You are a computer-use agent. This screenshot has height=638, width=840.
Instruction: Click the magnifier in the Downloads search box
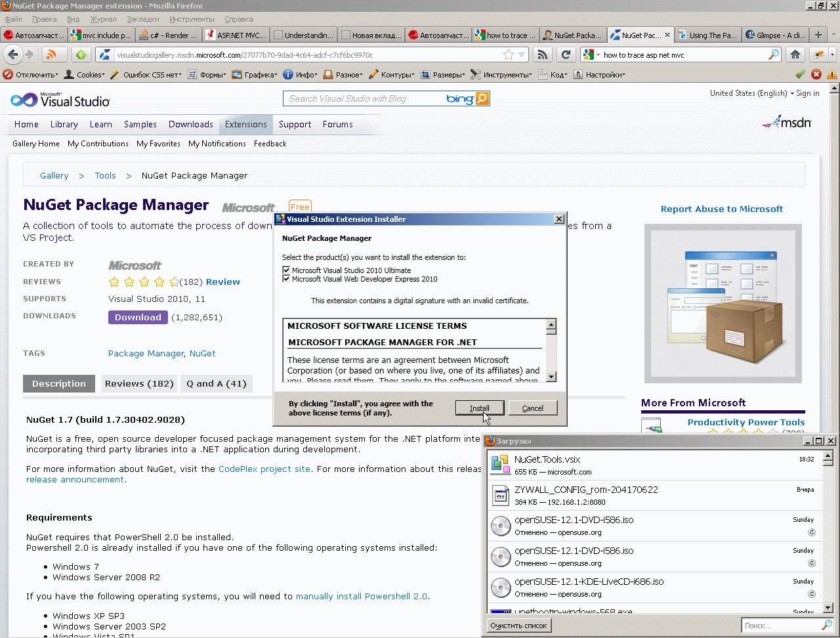click(827, 626)
